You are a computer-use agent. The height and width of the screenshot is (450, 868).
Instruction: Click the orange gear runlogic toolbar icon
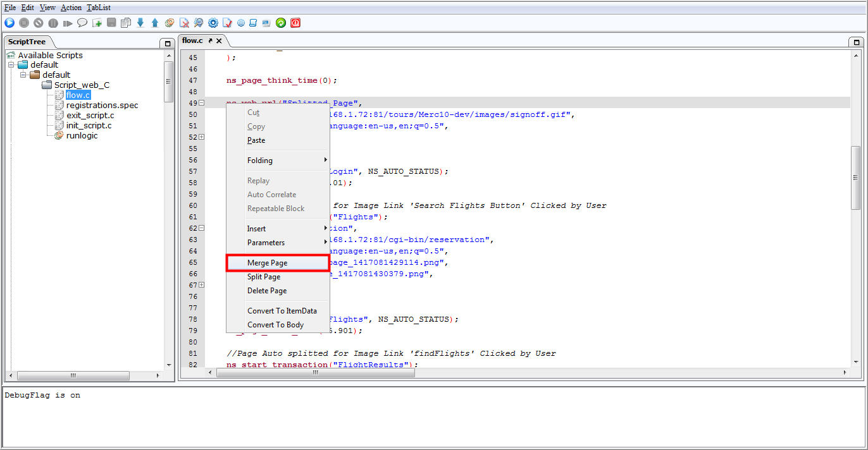coord(170,23)
